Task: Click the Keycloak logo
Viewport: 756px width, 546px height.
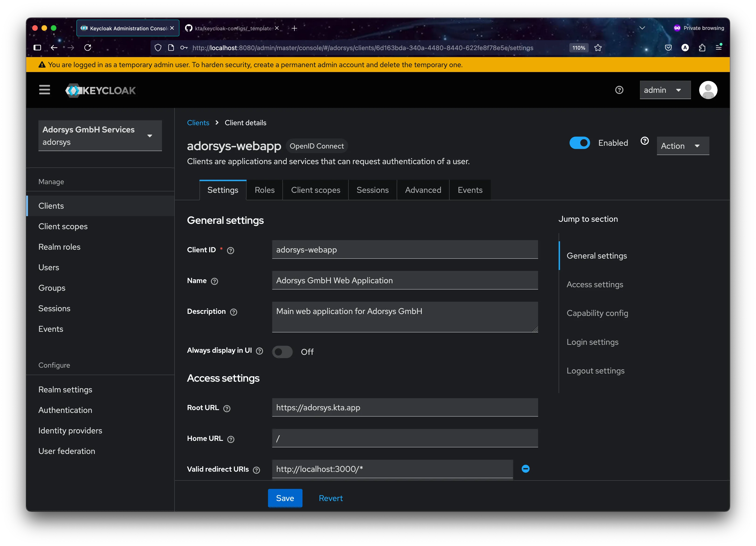Action: click(x=100, y=90)
